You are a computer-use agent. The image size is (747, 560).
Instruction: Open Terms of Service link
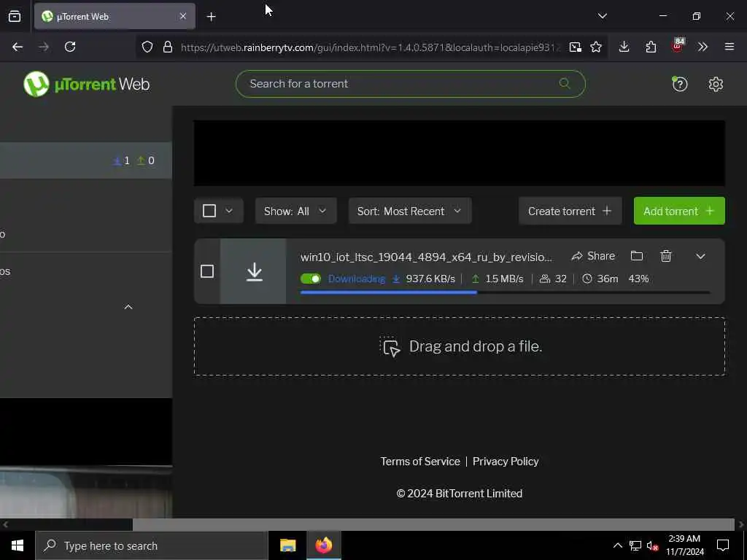[x=420, y=462]
